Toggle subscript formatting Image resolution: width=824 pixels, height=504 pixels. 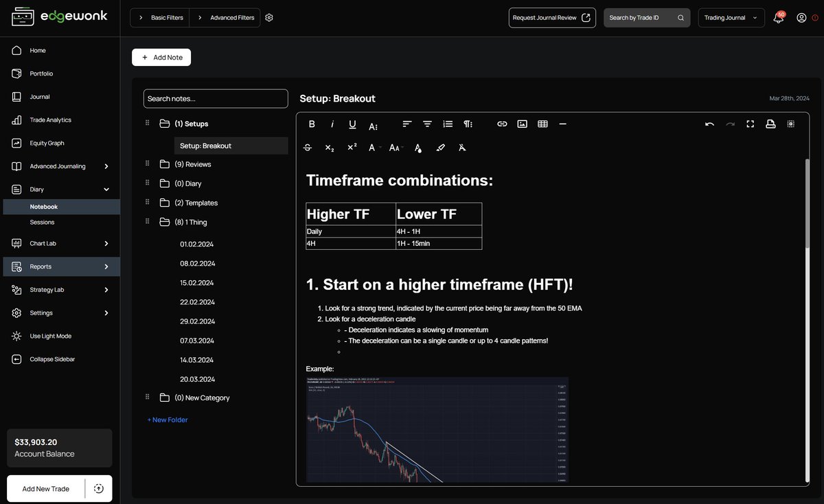tap(330, 148)
